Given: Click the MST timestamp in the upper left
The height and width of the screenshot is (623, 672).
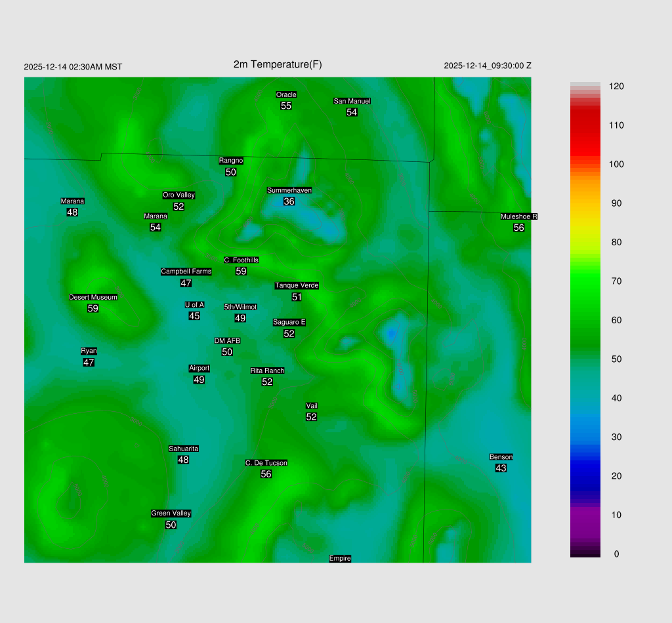Looking at the screenshot, I should pos(73,67).
